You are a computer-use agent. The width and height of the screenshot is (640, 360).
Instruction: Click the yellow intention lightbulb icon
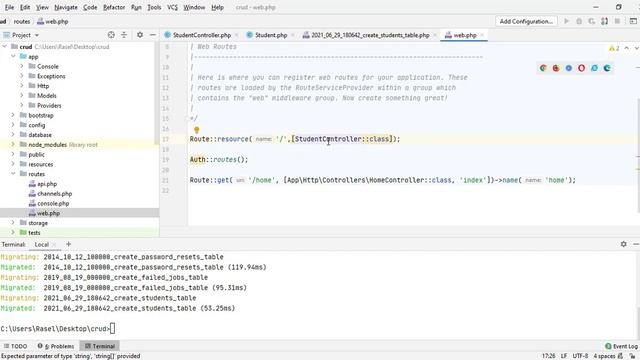tap(196, 130)
